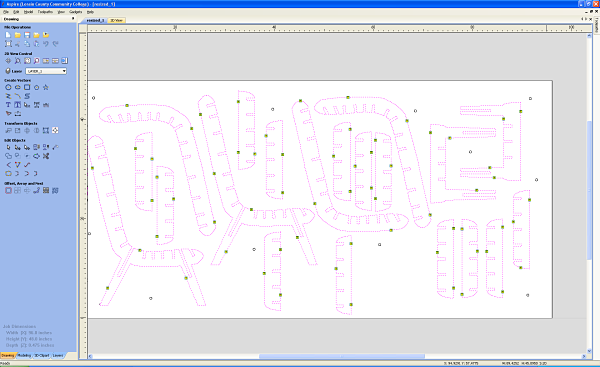Open the Toolpaths side tab on the right edge
The width and height of the screenshot is (600, 367).
click(597, 25)
